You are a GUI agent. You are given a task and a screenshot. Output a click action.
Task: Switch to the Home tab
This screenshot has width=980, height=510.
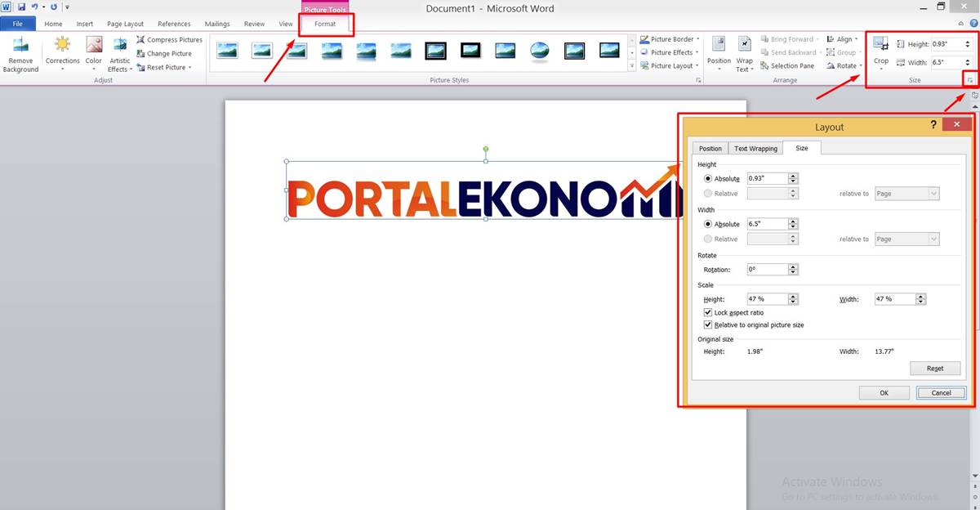pyautogui.click(x=53, y=24)
